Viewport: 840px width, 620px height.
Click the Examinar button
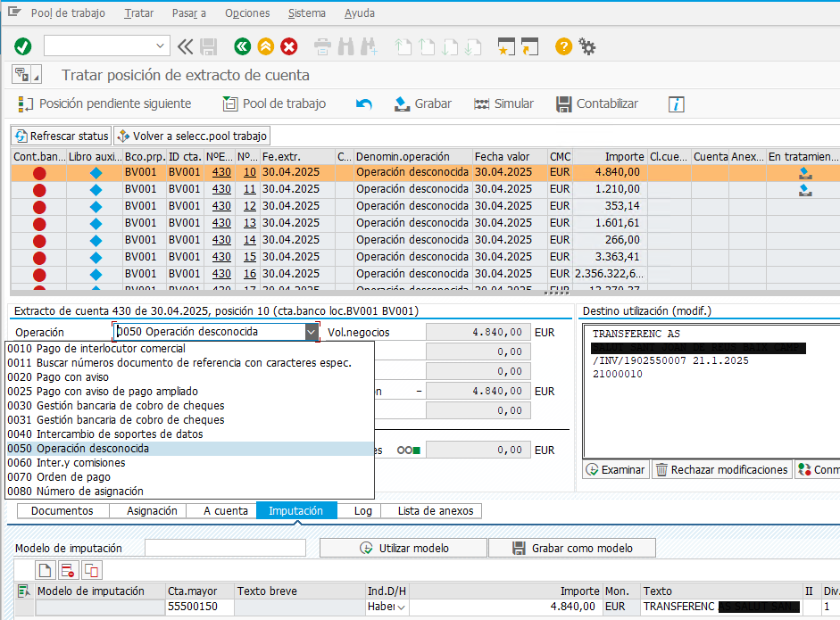(616, 469)
